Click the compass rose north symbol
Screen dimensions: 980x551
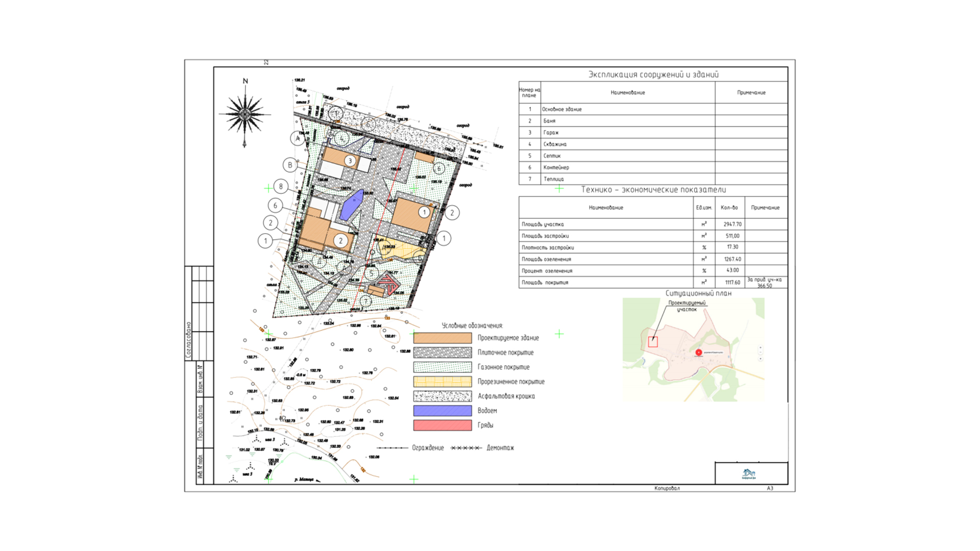245,113
